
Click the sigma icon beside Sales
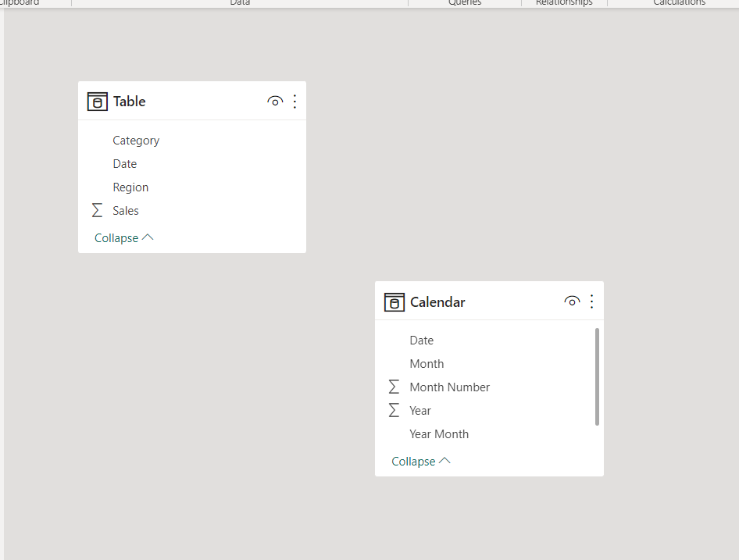97,210
